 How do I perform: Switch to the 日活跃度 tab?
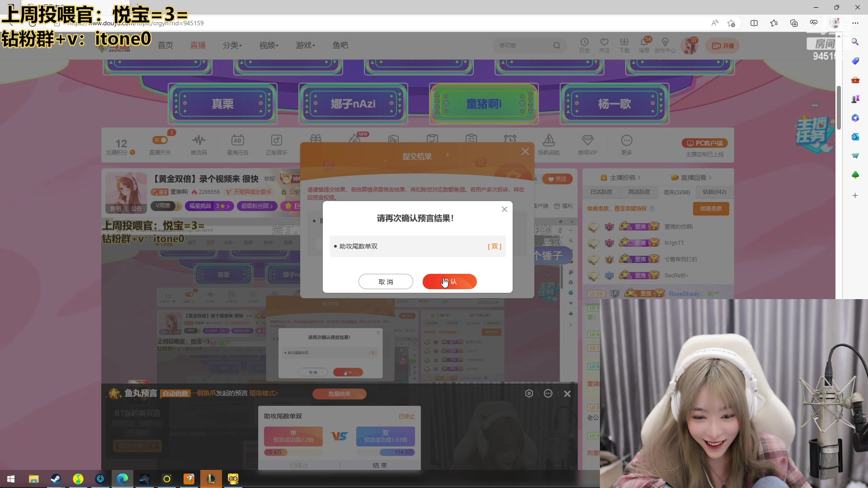coord(602,192)
